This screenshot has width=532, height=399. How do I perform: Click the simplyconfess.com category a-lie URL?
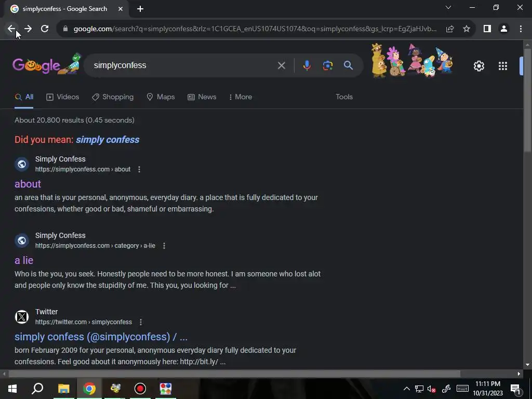(x=96, y=246)
